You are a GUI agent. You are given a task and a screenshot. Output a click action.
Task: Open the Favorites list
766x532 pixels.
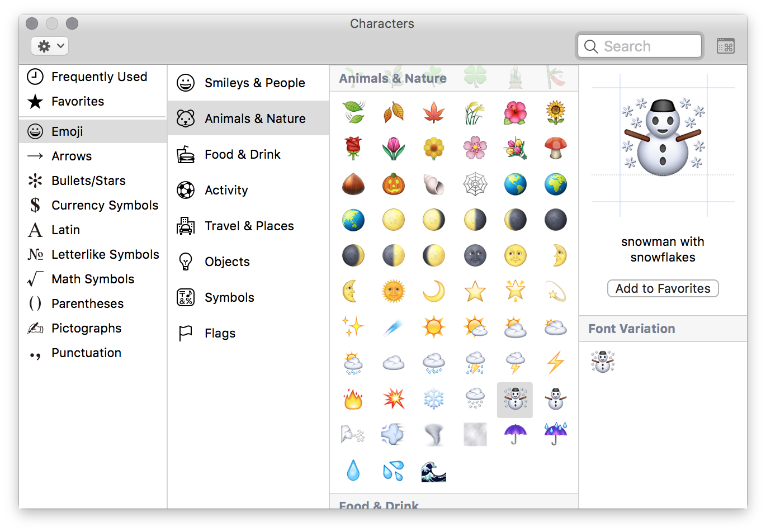[x=93, y=101]
